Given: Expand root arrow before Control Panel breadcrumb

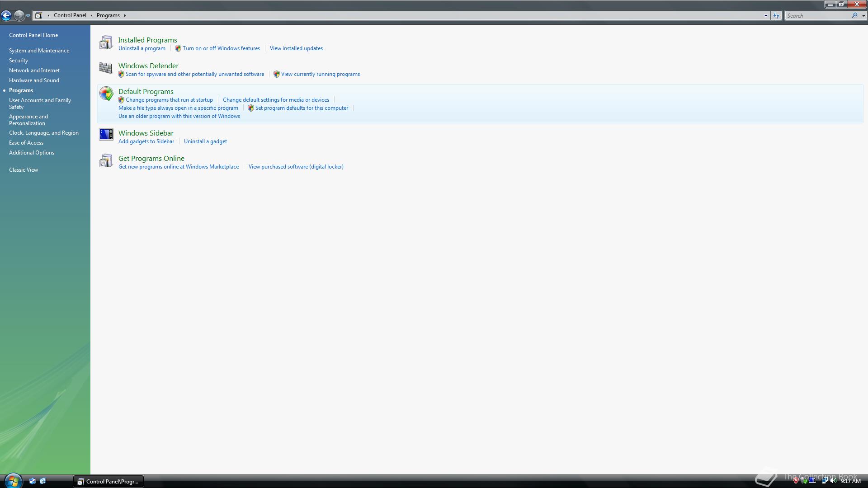Looking at the screenshot, I should tap(48, 15).
